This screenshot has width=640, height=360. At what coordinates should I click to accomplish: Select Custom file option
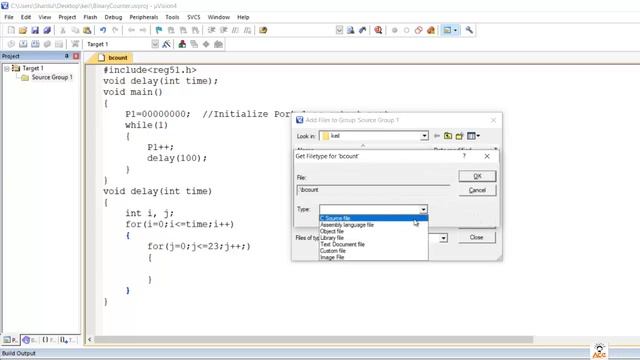click(373, 251)
